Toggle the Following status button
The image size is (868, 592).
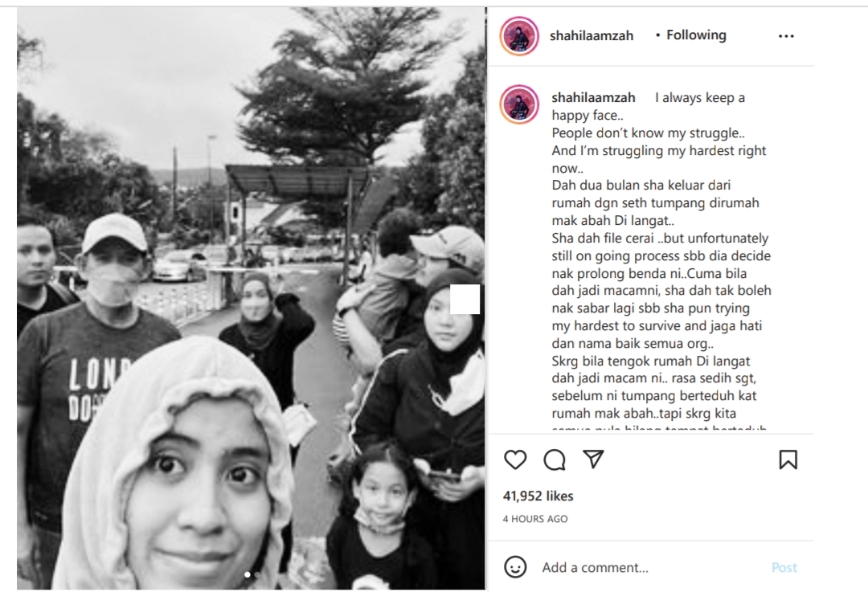click(x=696, y=35)
